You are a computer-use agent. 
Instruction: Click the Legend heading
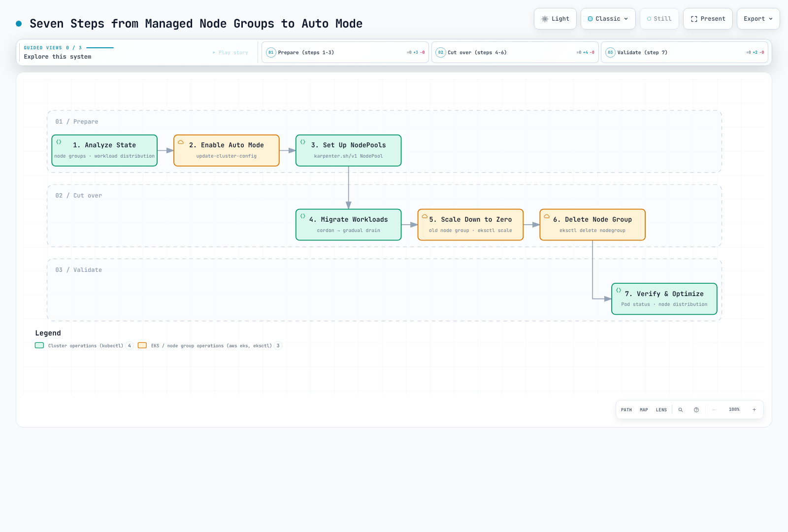pos(48,333)
